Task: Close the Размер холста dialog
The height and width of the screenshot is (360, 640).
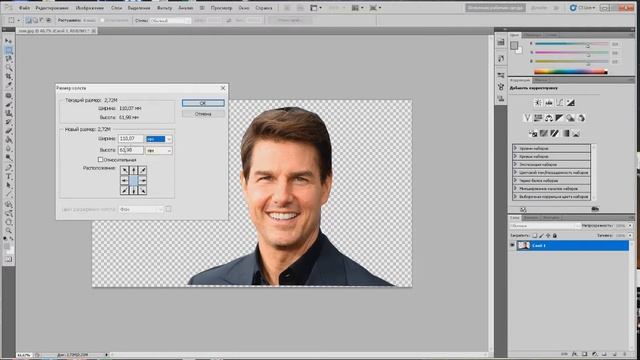Action: tap(223, 88)
